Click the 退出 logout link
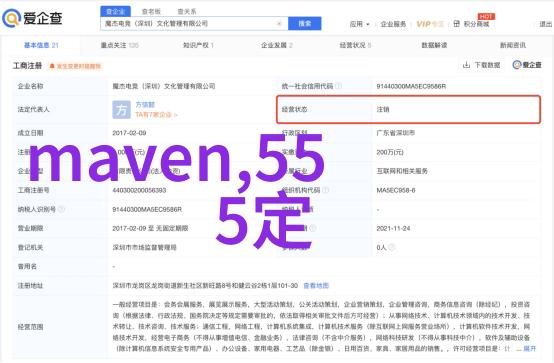This screenshot has width=554, height=363. tap(546, 24)
